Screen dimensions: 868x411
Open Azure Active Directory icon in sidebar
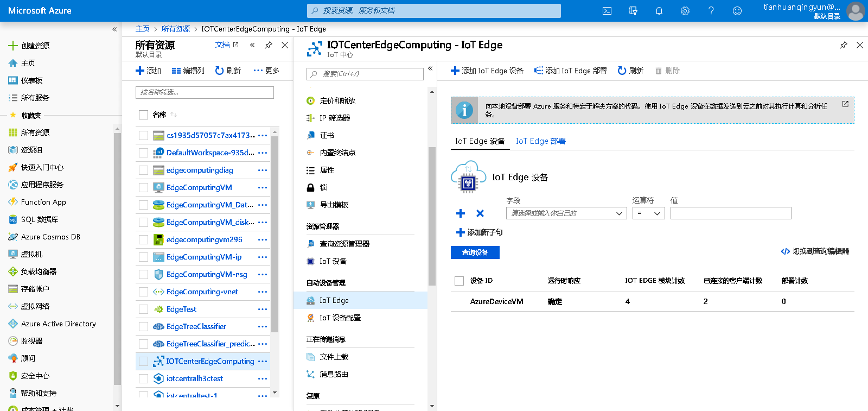tap(13, 324)
